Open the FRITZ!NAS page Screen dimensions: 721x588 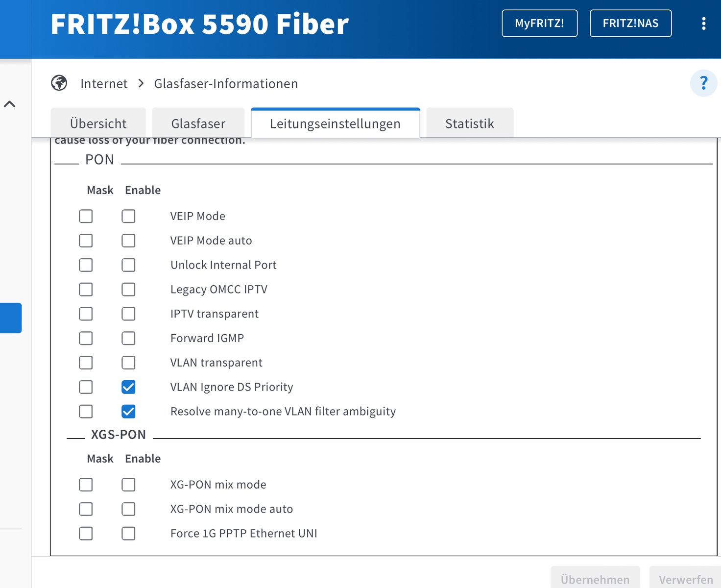pyautogui.click(x=630, y=23)
